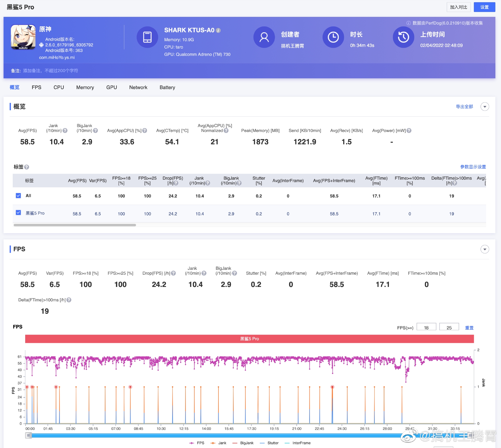The height and width of the screenshot is (448, 501).
Task: Click the Avg(Recv) value 1.5
Action: click(346, 142)
